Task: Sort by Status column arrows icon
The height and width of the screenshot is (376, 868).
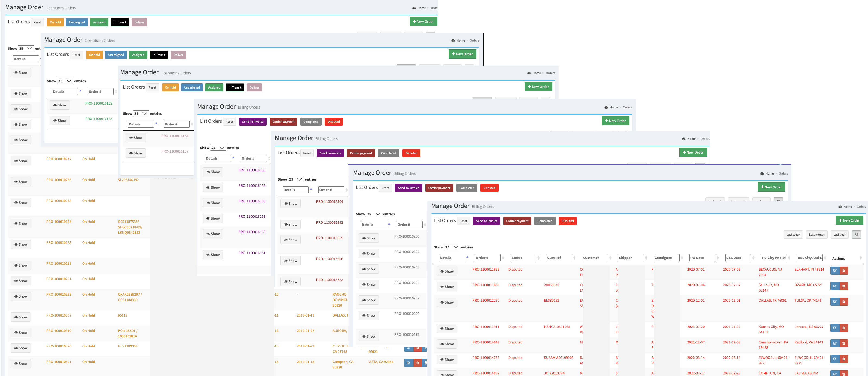Action: pos(538,258)
